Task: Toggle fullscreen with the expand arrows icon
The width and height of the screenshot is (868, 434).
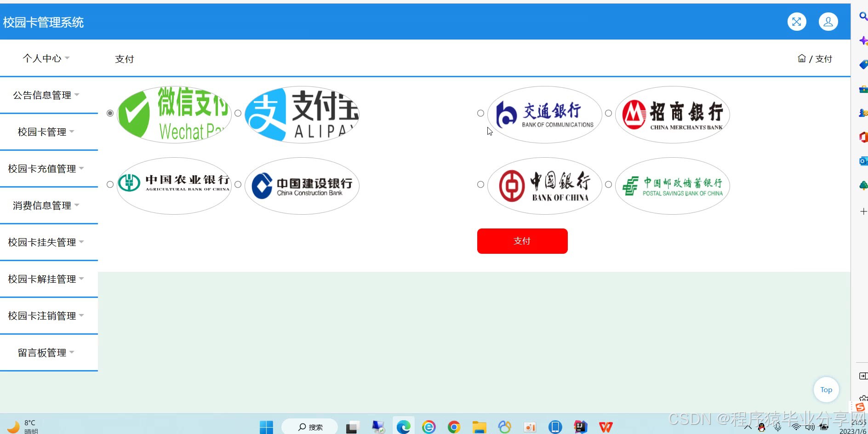Action: click(797, 22)
